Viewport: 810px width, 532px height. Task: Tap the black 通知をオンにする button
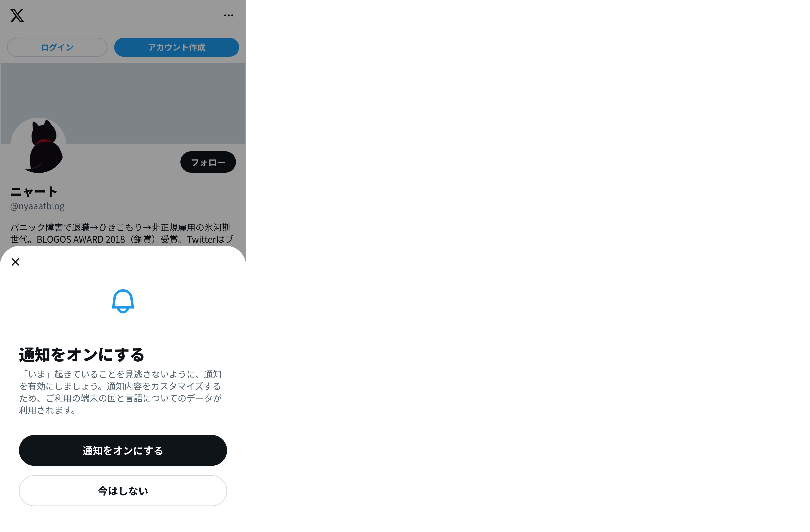[123, 450]
